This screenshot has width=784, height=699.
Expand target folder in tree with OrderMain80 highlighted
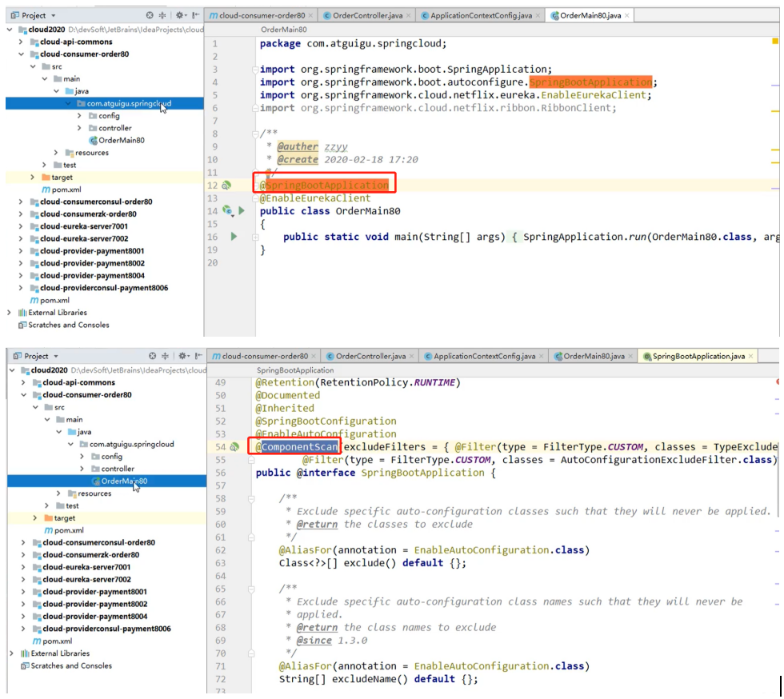pos(35,518)
